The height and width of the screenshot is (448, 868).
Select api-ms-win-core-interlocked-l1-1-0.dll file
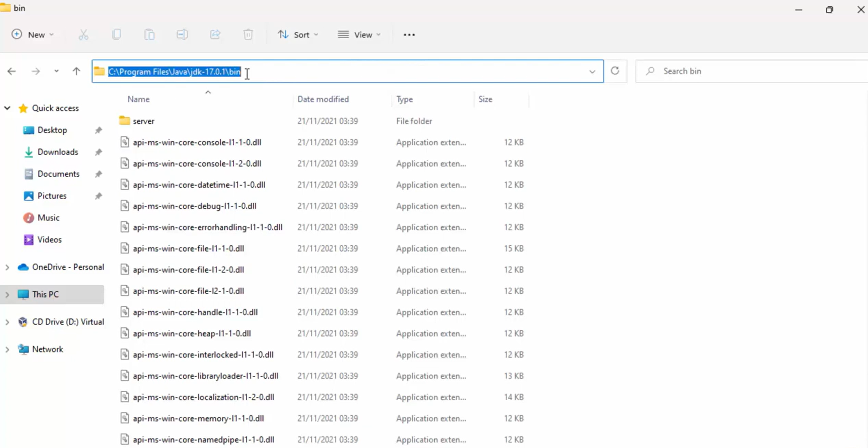click(x=203, y=355)
